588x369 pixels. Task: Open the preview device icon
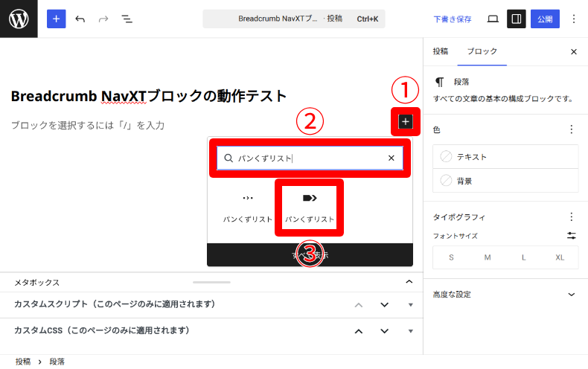(x=493, y=19)
